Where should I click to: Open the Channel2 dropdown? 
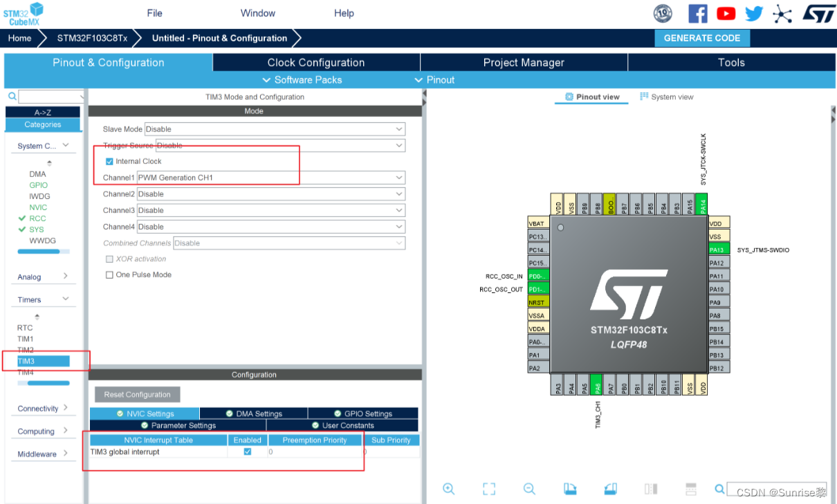[271, 194]
